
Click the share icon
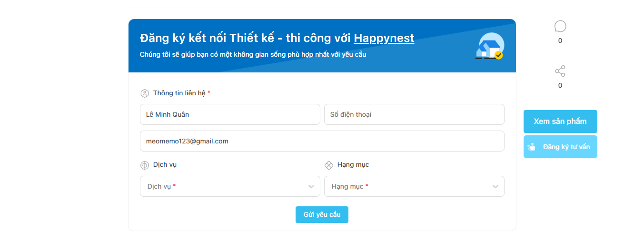coord(560,71)
